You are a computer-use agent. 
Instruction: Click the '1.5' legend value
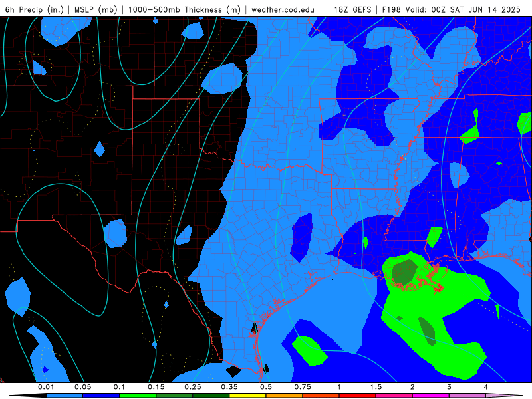(x=376, y=387)
